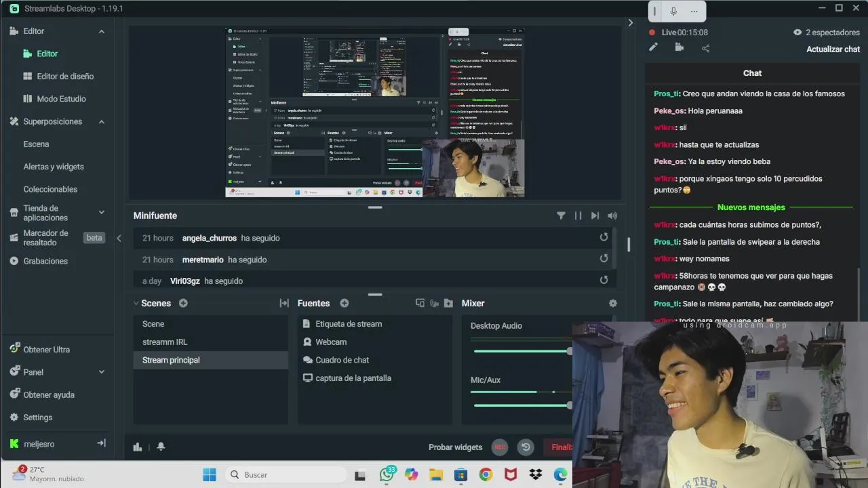Screen dimensions: 868x488
Task: Open Marcador de resaltado
Action: [45, 237]
